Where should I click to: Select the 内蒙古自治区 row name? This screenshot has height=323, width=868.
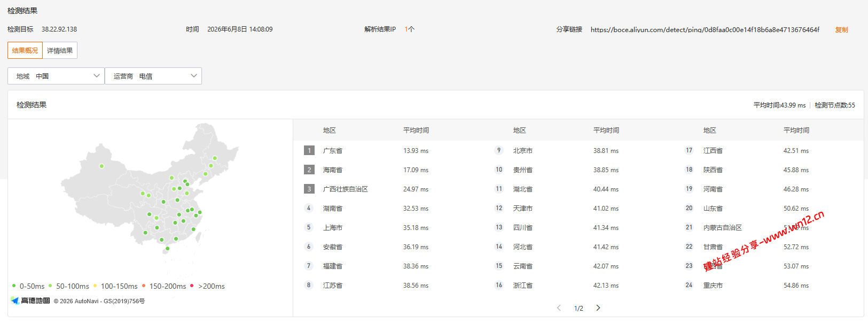pyautogui.click(x=723, y=228)
